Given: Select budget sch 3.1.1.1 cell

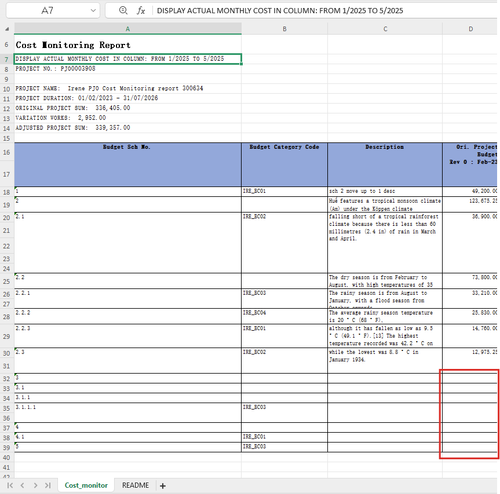Looking at the screenshot, I should click(128, 413).
